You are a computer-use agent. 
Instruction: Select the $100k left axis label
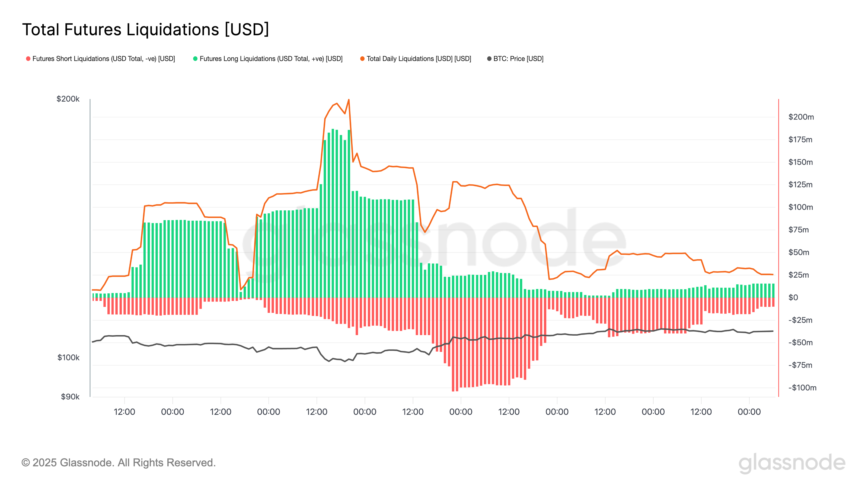click(68, 357)
